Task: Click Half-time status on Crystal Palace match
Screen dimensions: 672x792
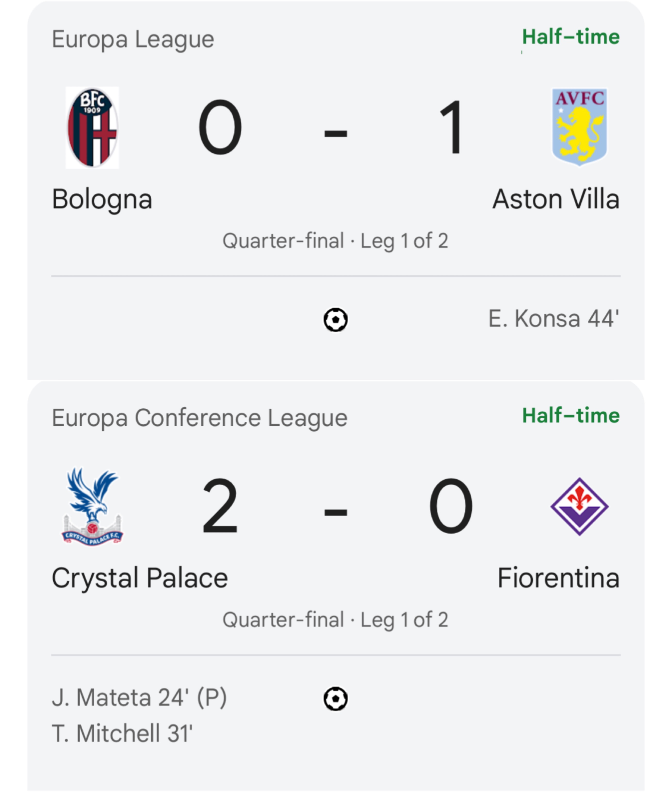Action: tap(571, 415)
